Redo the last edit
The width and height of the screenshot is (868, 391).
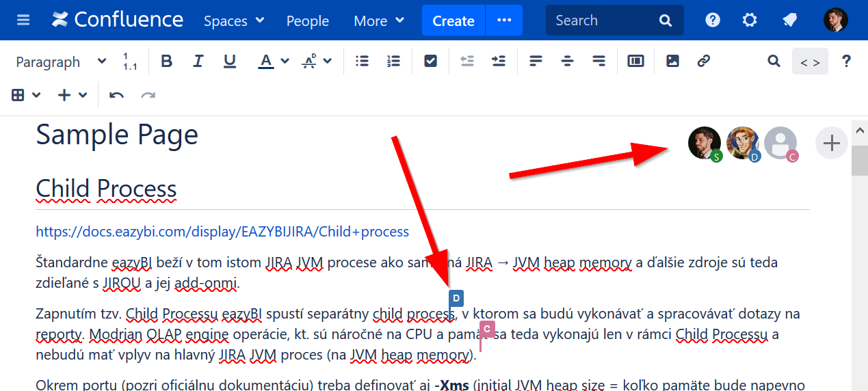click(148, 95)
